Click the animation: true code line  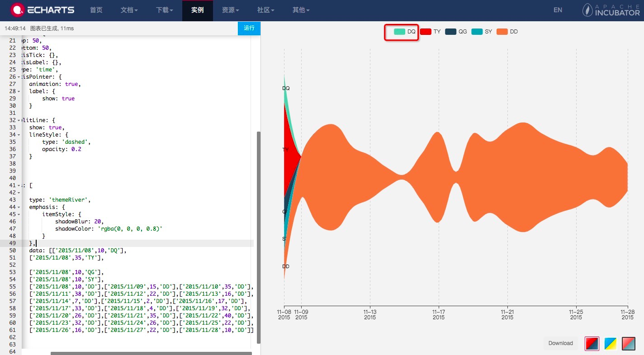[55, 84]
